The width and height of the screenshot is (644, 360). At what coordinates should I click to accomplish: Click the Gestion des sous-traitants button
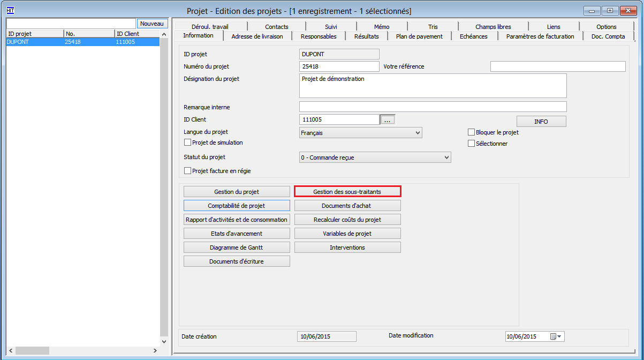(x=347, y=192)
